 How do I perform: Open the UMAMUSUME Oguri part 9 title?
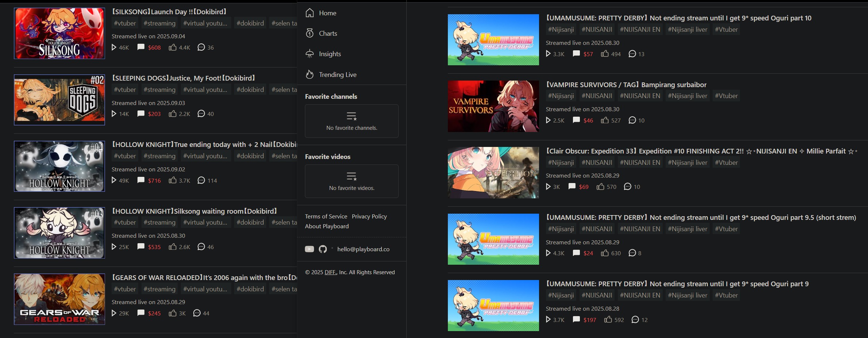pyautogui.click(x=677, y=284)
